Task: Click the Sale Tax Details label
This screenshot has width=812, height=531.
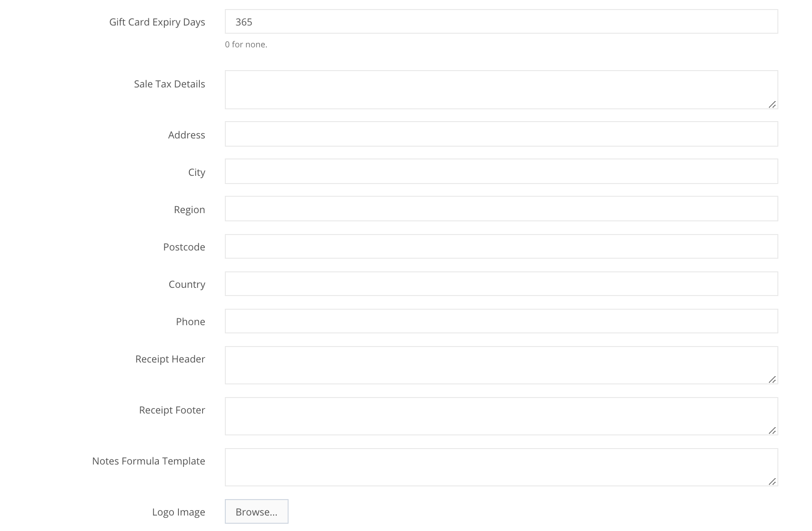Action: click(169, 84)
